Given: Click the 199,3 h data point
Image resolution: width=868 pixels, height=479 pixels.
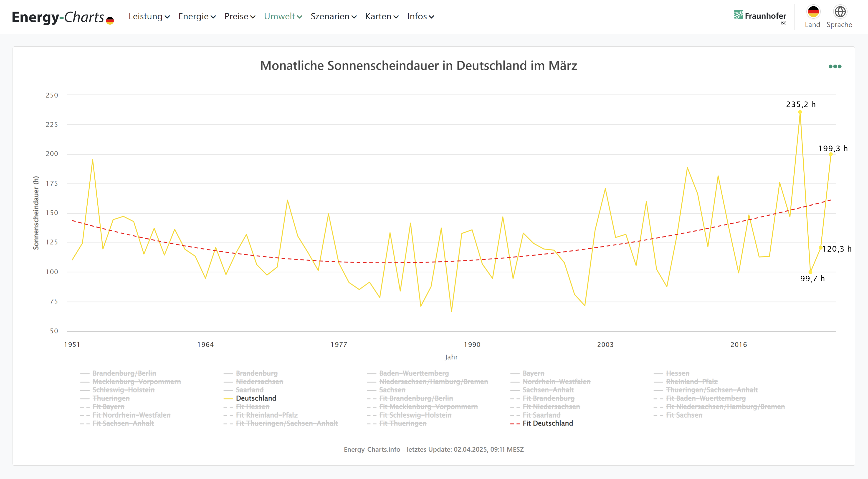Looking at the screenshot, I should [x=831, y=154].
